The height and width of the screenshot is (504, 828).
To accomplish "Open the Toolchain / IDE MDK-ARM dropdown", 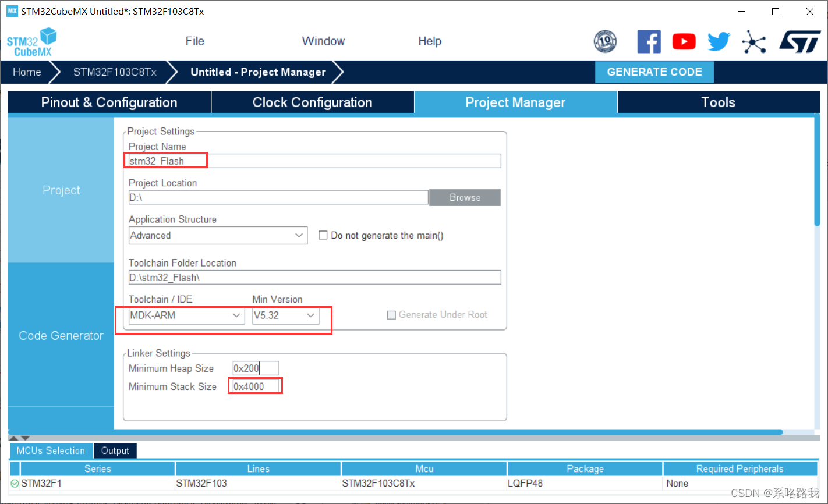I will 186,315.
